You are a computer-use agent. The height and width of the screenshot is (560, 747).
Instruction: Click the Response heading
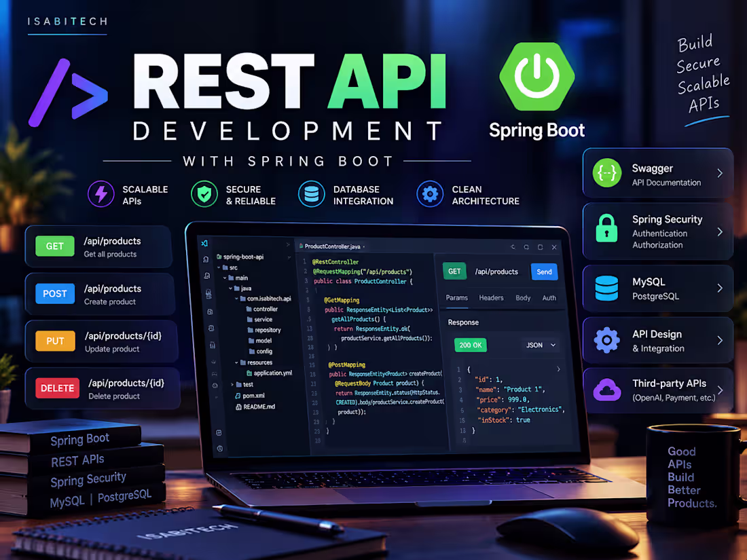pyautogui.click(x=463, y=322)
